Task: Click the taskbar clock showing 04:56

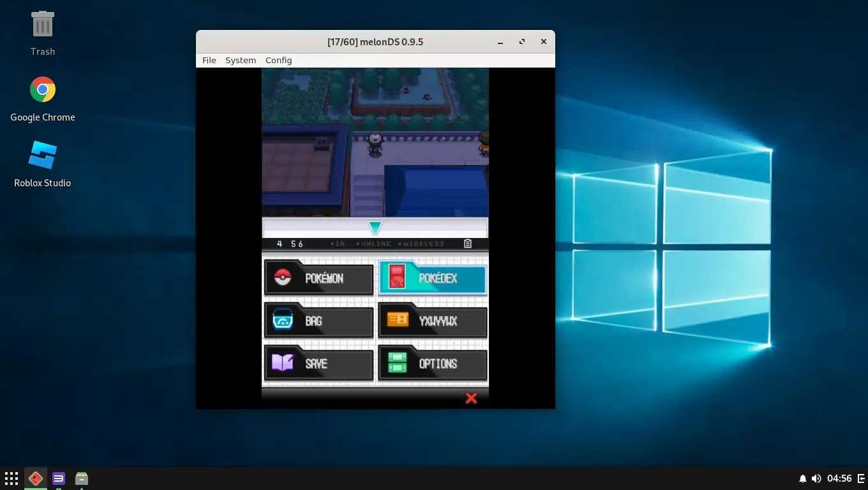Action: tap(839, 479)
